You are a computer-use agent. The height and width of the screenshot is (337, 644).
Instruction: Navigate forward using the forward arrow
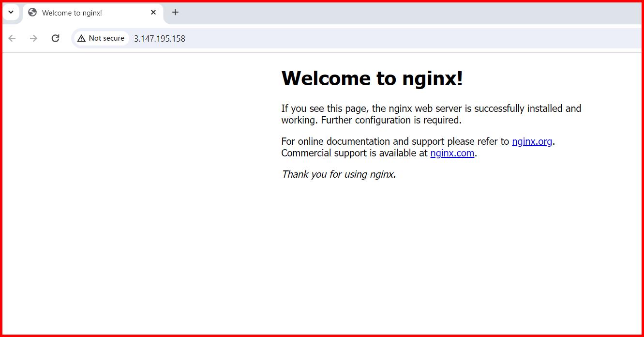click(33, 38)
